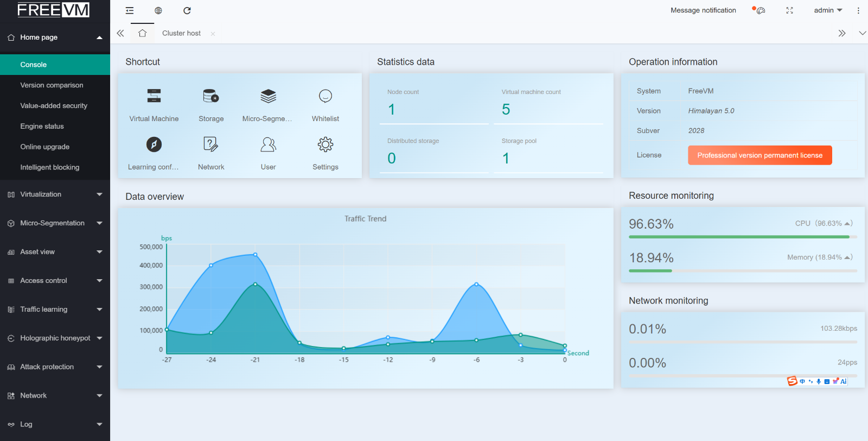Expand the Holographic honeypot menu

click(x=55, y=338)
